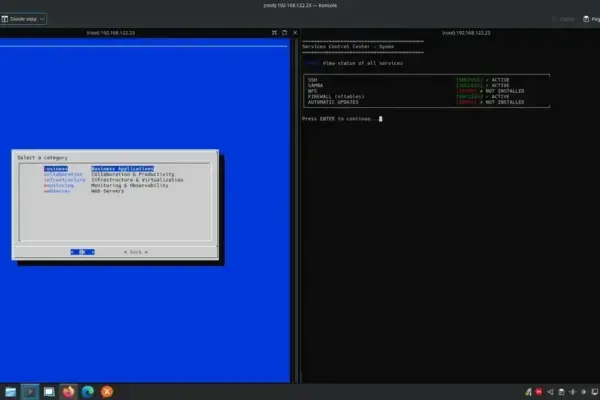Click the NOT INSTALLED status of NFS
Image resolution: width=600 pixels, height=400 pixels.
505,91
